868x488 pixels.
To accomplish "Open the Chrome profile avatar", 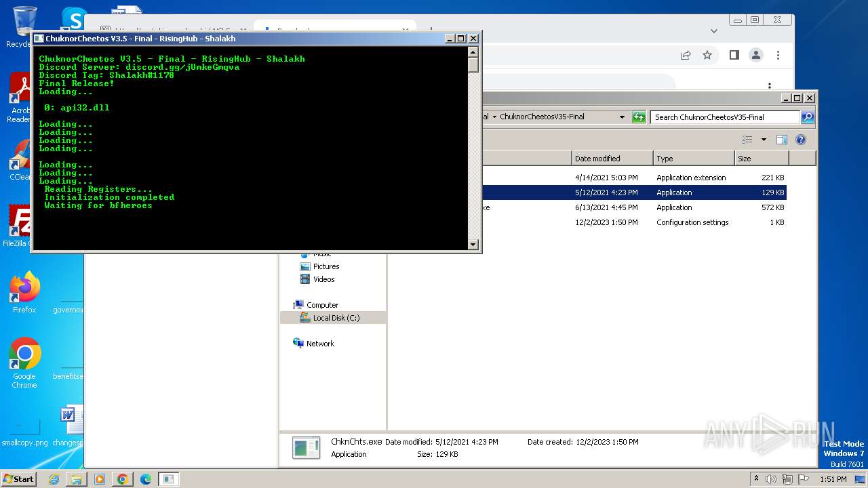I will pos(756,55).
